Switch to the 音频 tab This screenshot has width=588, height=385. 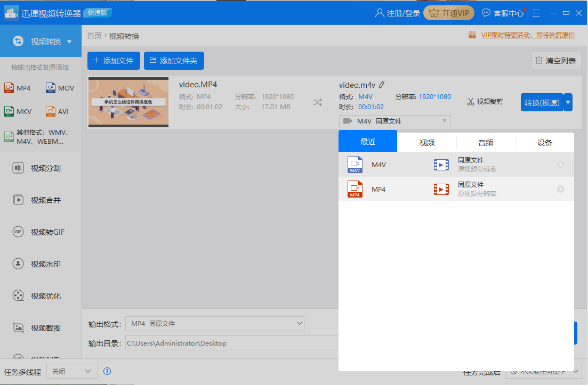pos(485,142)
